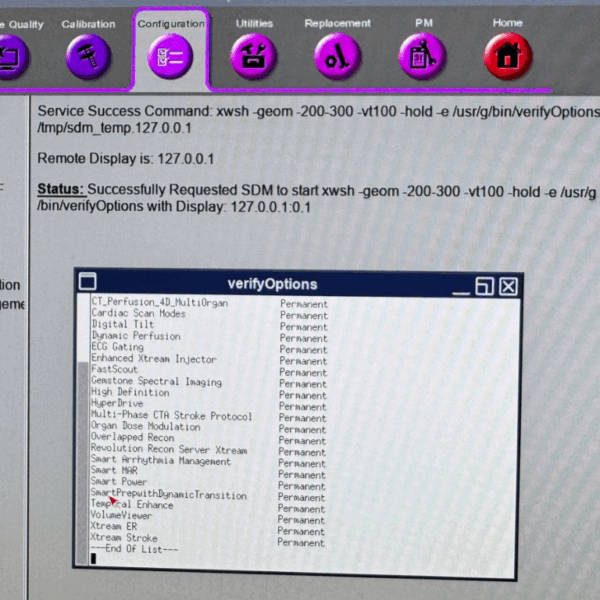This screenshot has height=600, width=600.
Task: Open the Image Quality tab icon
Action: [x=14, y=56]
